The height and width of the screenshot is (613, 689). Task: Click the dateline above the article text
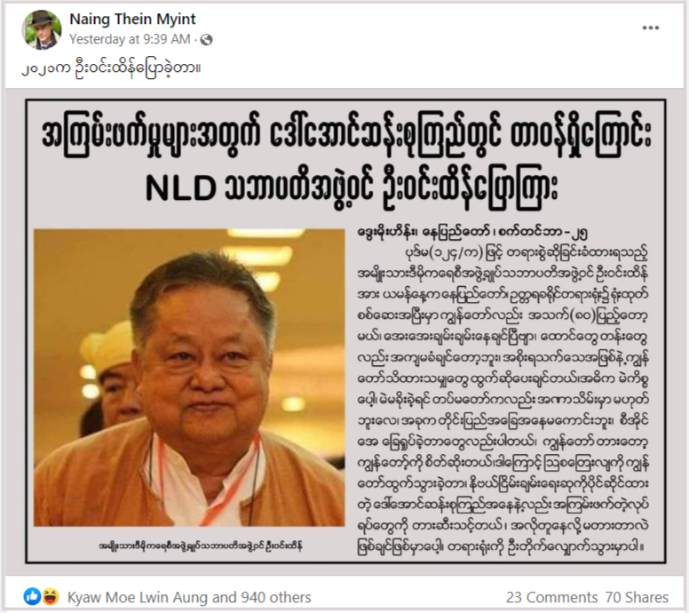tap(472, 233)
